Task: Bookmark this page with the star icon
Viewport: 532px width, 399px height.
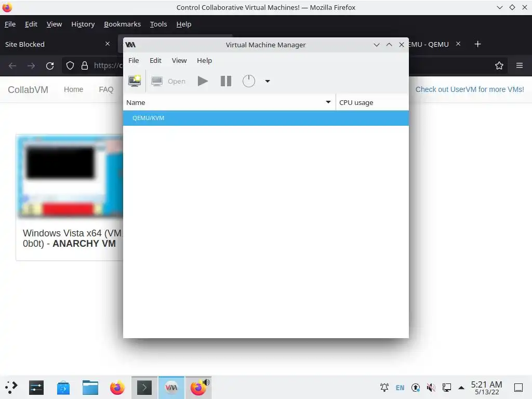Action: pos(499,65)
